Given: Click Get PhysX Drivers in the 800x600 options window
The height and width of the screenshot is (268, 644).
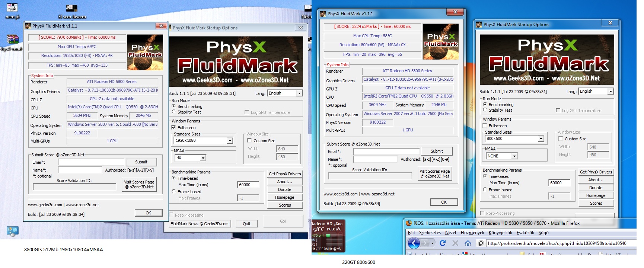Looking at the screenshot, I should [596, 172].
